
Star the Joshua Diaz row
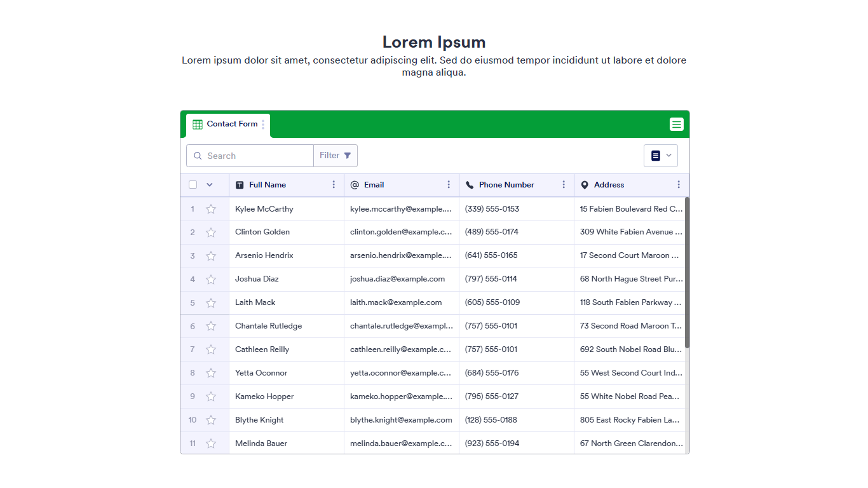click(x=211, y=280)
